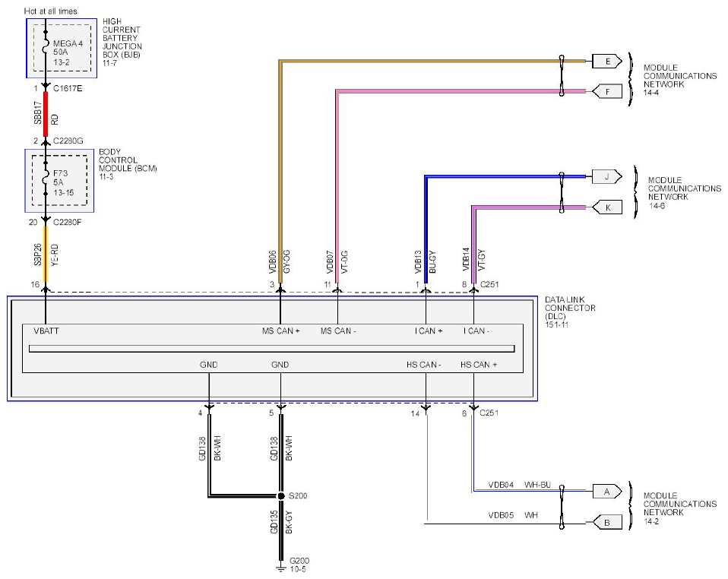Click the yellow SBP26 wire segment

pos(46,254)
